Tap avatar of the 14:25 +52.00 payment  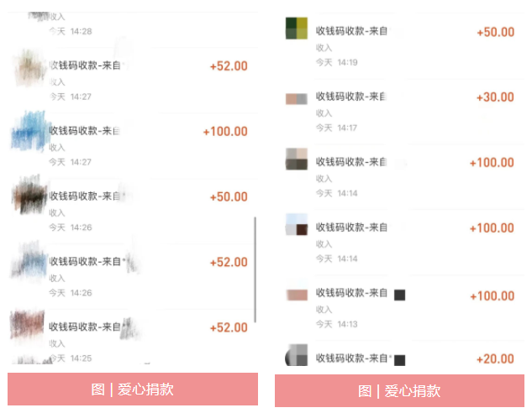point(29,327)
